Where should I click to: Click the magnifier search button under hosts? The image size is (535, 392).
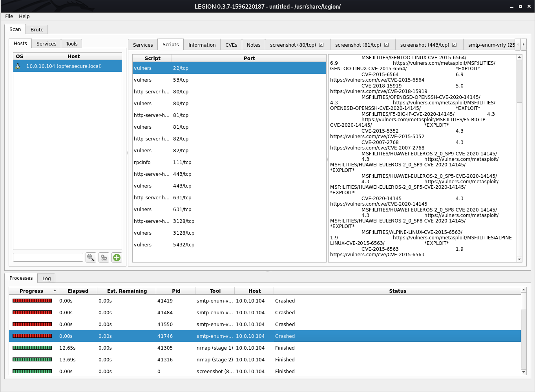pos(91,257)
